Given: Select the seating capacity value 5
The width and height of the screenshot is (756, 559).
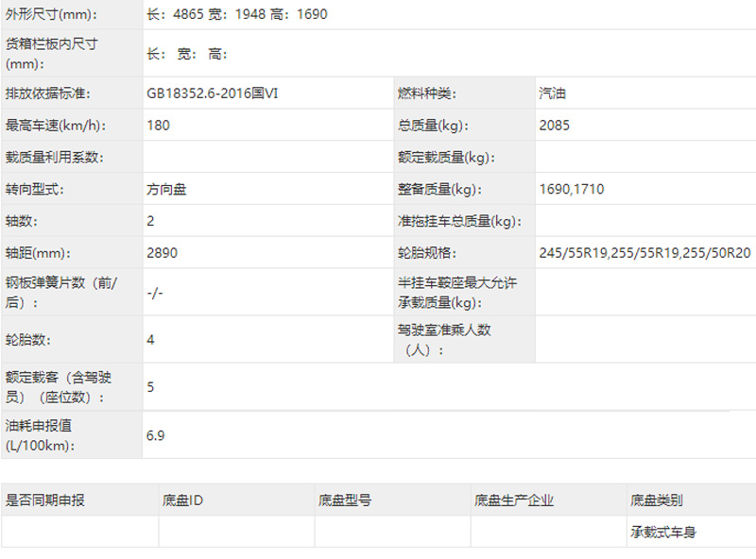Looking at the screenshot, I should coord(150,387).
